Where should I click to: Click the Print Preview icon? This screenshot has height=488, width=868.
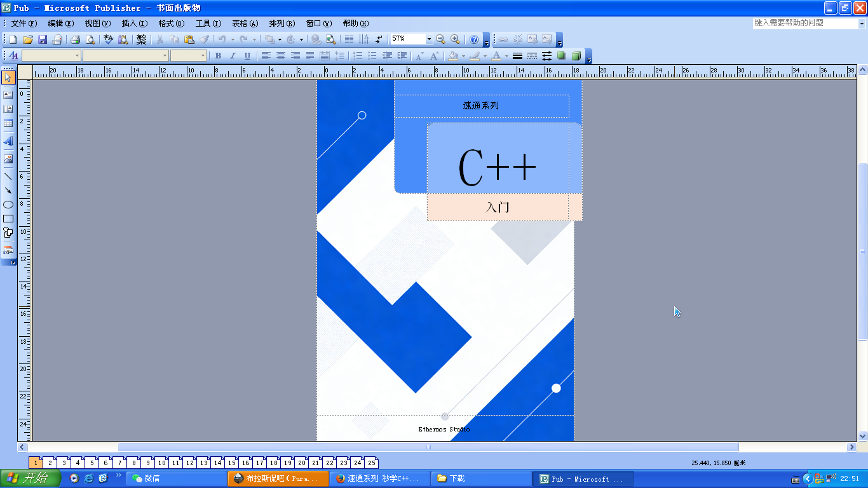click(90, 39)
